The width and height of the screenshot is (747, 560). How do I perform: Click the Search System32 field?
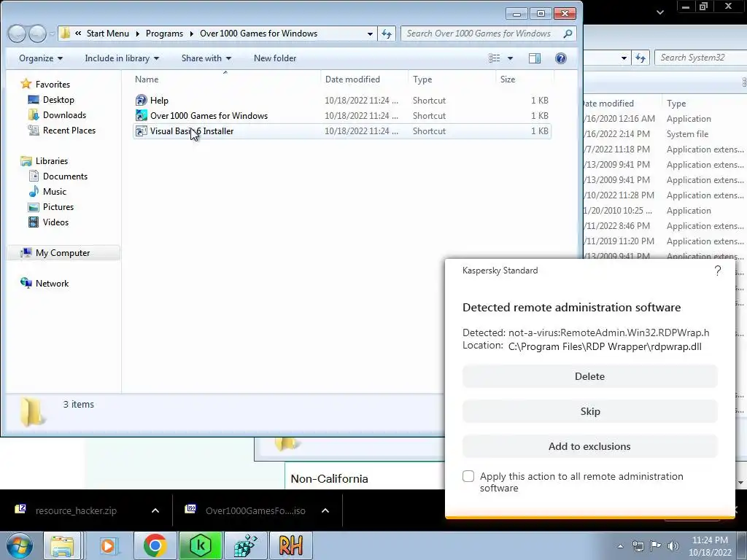pos(700,58)
